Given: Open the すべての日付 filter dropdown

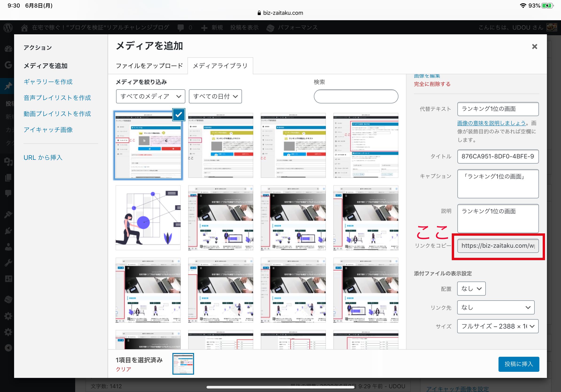Looking at the screenshot, I should (x=215, y=96).
